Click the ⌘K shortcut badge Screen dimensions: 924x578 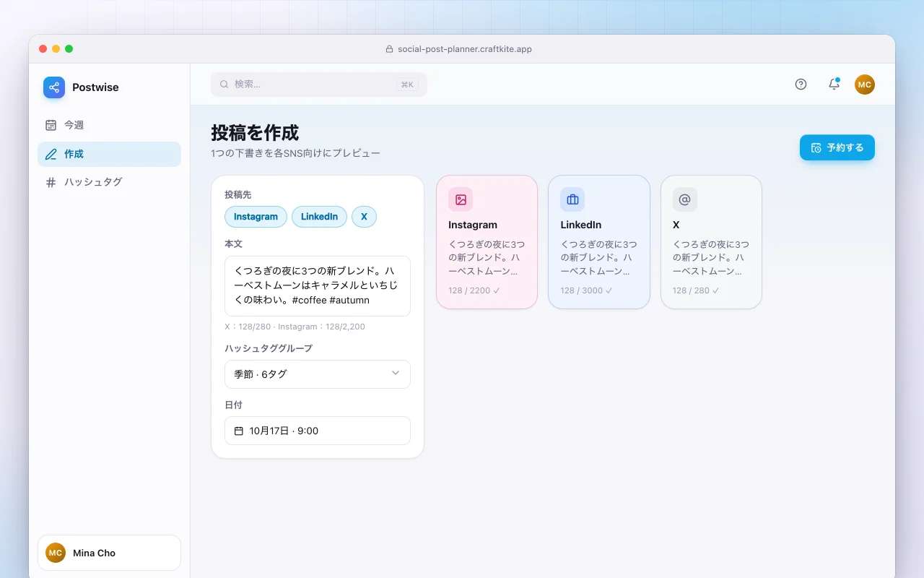(407, 85)
